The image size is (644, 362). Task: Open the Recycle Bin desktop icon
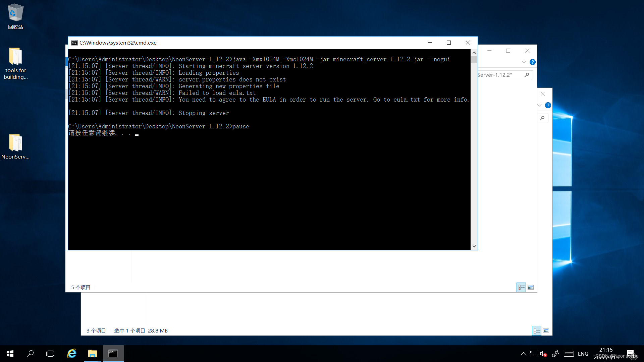[15, 13]
